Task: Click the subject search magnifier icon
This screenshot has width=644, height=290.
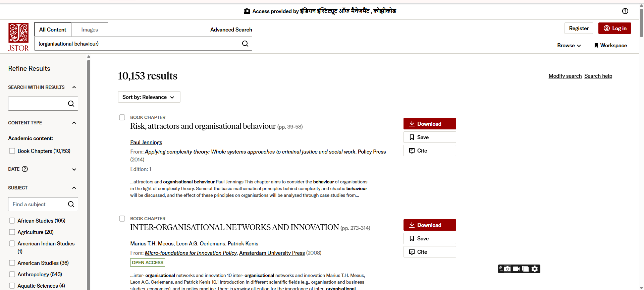Action: click(x=71, y=204)
